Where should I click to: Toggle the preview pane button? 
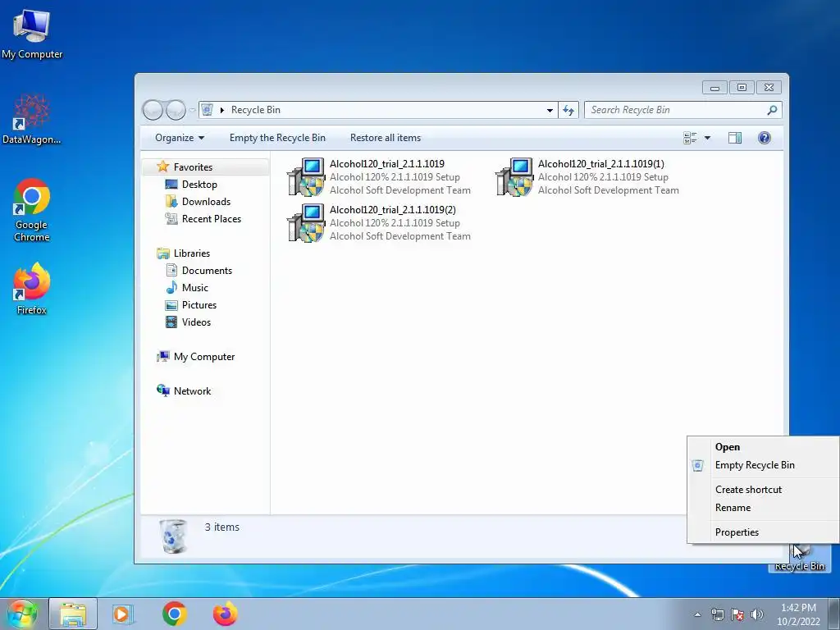tap(735, 138)
